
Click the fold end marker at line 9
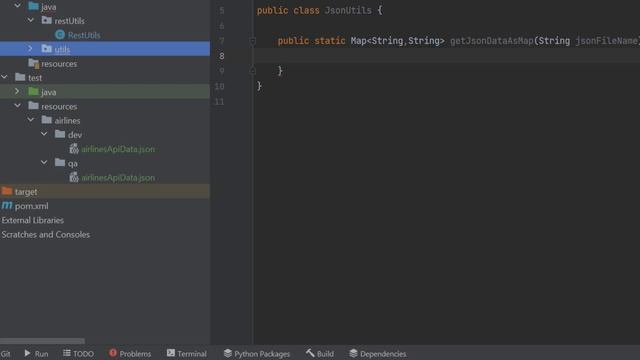pyautogui.click(x=253, y=71)
